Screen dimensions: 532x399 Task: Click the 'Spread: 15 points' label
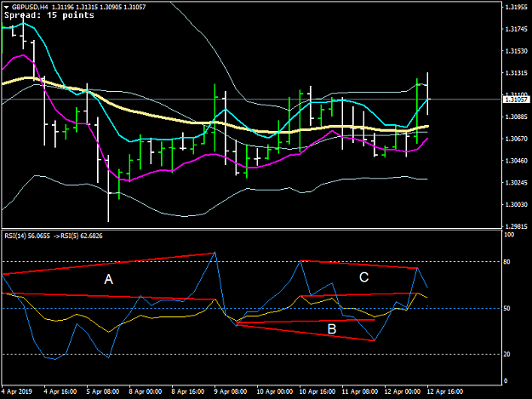point(49,15)
